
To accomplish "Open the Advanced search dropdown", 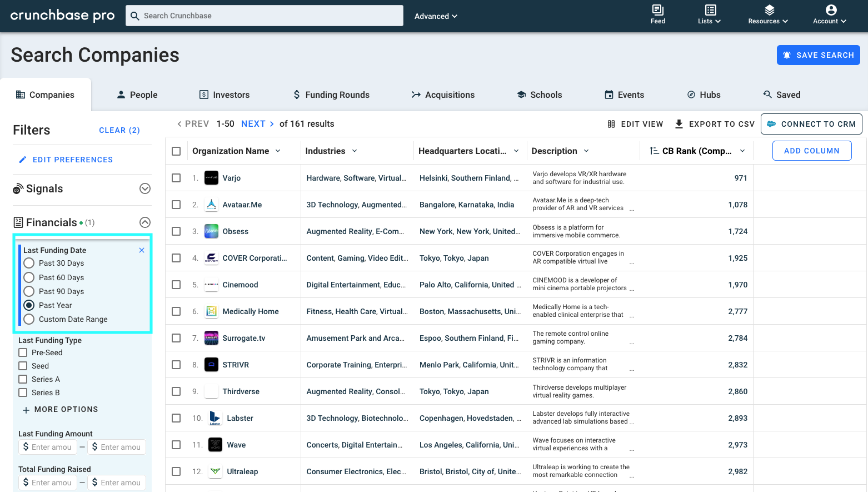I will click(x=436, y=16).
